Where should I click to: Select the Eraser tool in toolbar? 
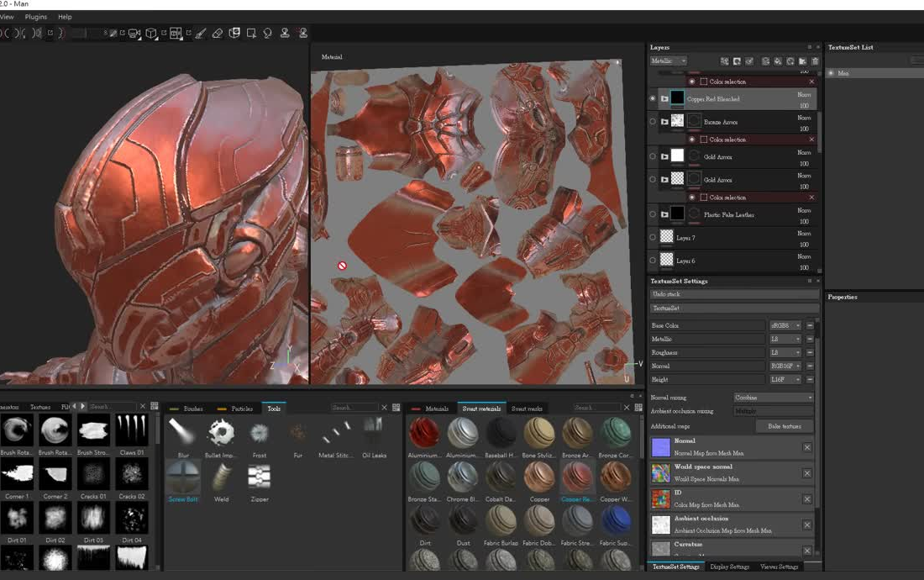217,34
